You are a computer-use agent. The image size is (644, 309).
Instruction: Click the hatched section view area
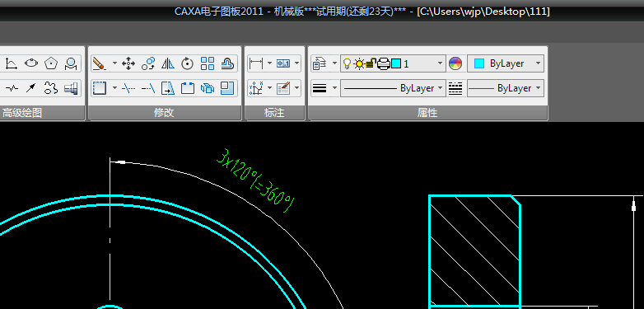pos(475,250)
